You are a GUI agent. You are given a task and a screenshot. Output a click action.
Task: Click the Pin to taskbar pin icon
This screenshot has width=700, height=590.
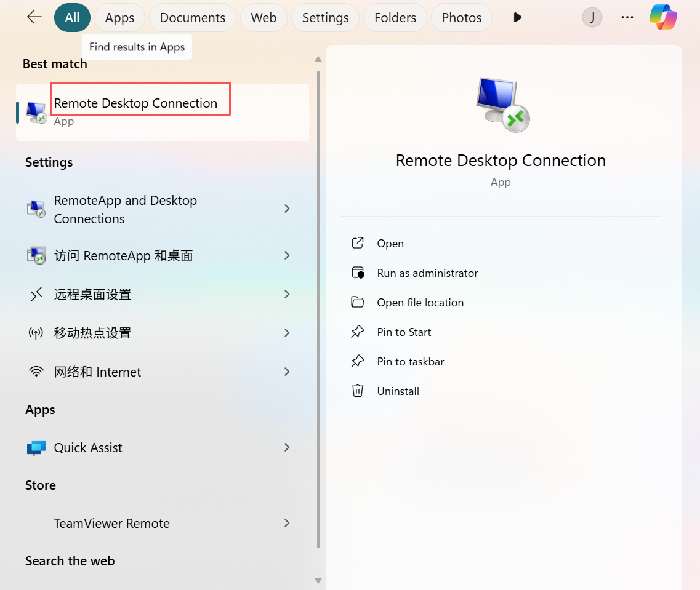pos(358,361)
